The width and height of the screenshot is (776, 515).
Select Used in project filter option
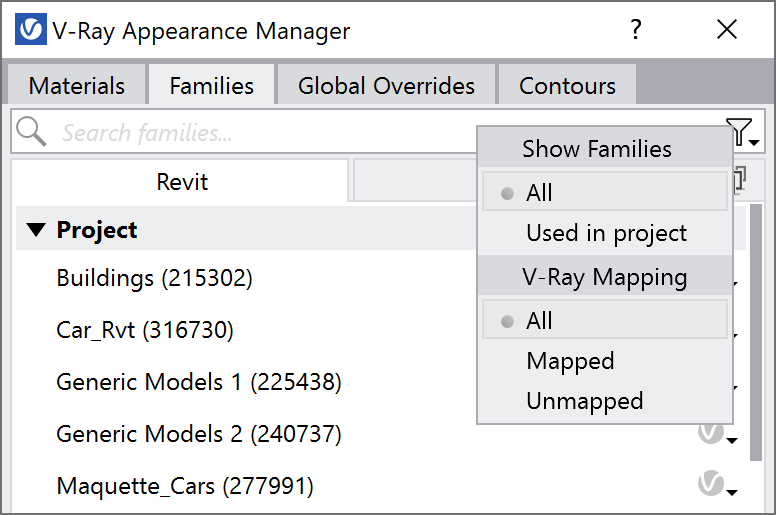pos(605,233)
